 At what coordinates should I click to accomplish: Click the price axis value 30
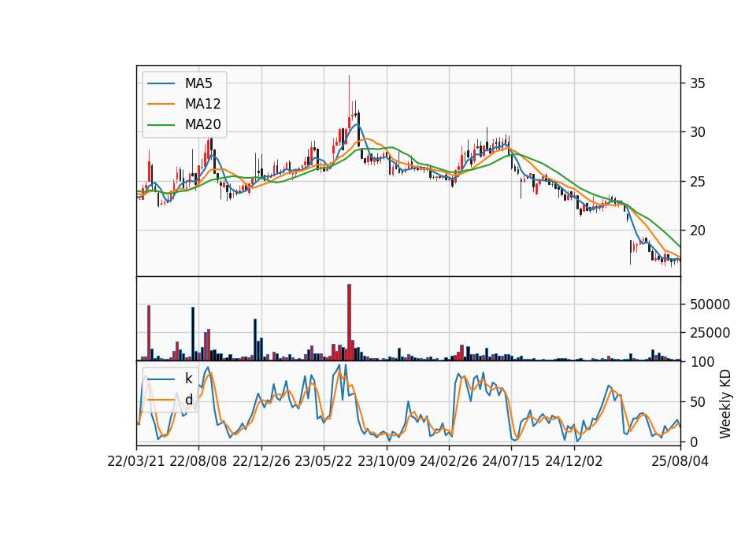[697, 132]
